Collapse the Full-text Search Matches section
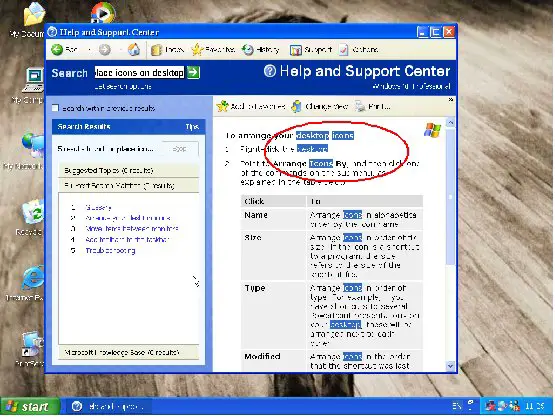The image size is (555, 417). coord(128,185)
